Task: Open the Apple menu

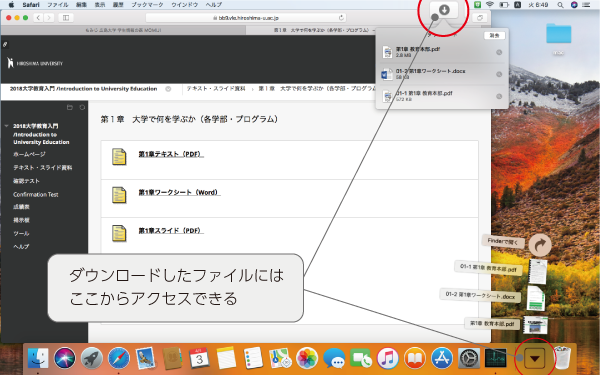Action: point(11,5)
